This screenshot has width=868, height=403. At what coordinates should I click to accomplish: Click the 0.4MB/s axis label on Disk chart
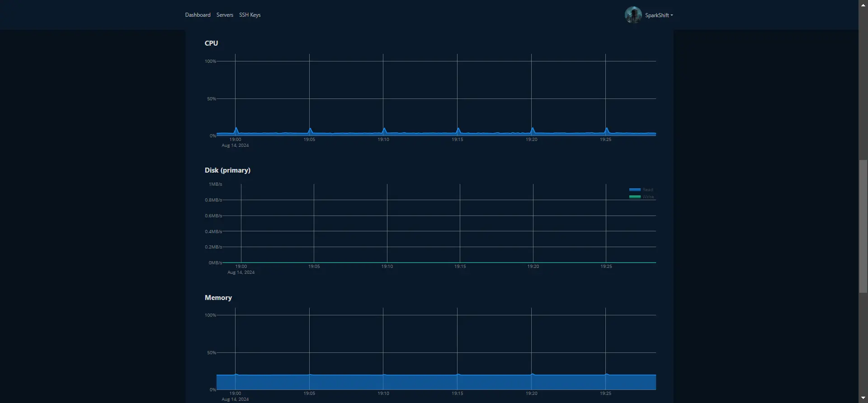[213, 231]
